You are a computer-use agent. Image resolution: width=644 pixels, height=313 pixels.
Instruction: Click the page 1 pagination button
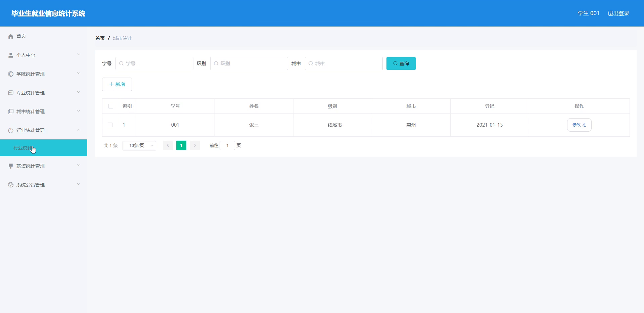[181, 145]
